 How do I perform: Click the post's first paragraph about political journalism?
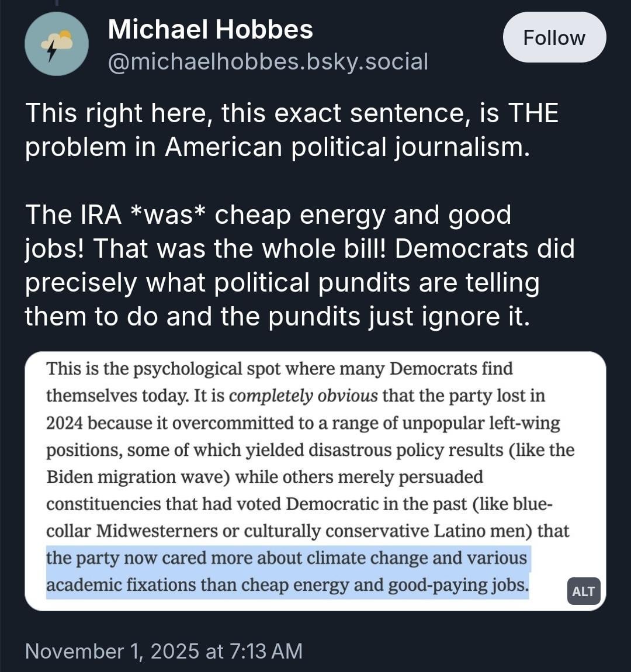[x=291, y=130]
